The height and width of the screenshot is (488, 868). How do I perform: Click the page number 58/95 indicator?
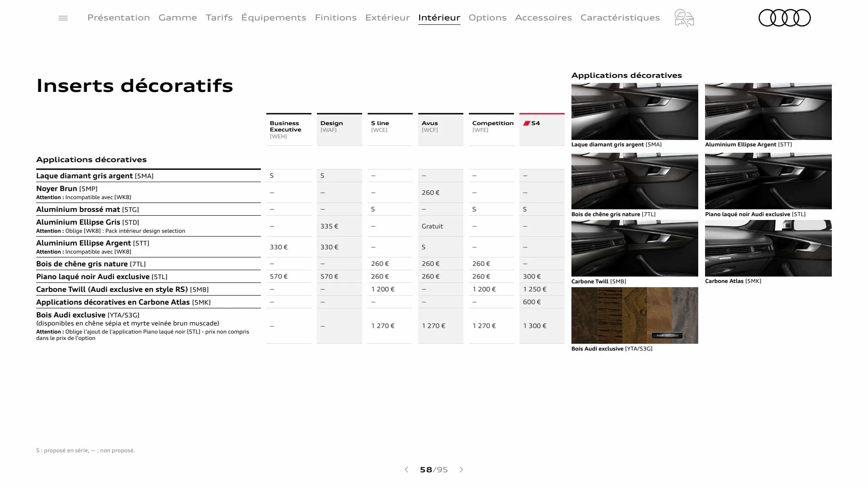434,470
